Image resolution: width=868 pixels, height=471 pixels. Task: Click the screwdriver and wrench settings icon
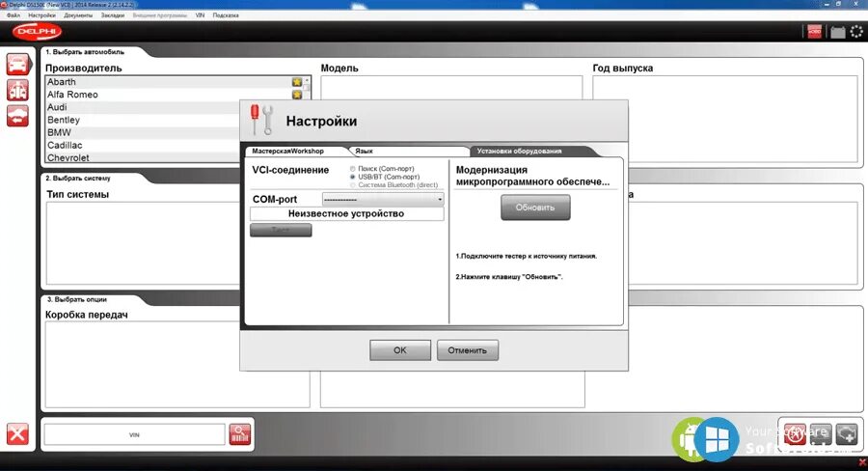coord(261,120)
